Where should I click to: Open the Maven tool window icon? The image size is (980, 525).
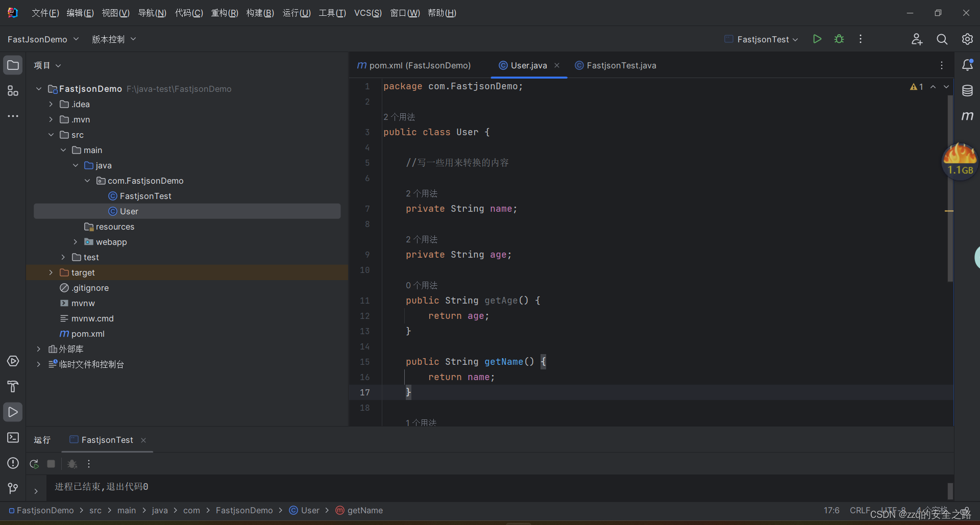(x=967, y=116)
